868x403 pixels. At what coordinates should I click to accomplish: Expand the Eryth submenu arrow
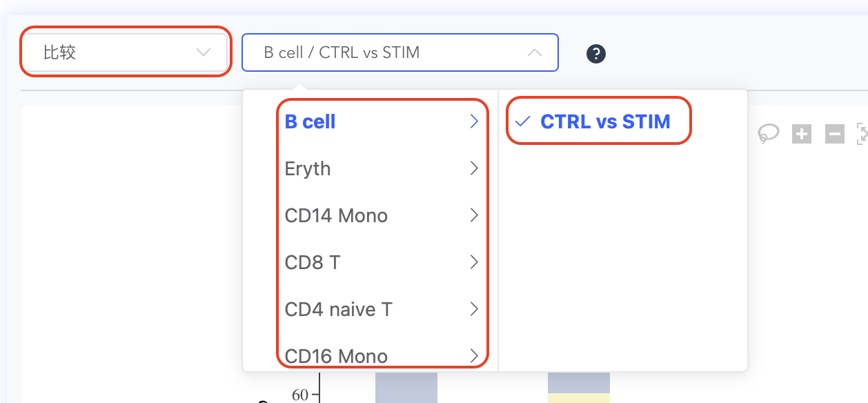click(x=474, y=168)
